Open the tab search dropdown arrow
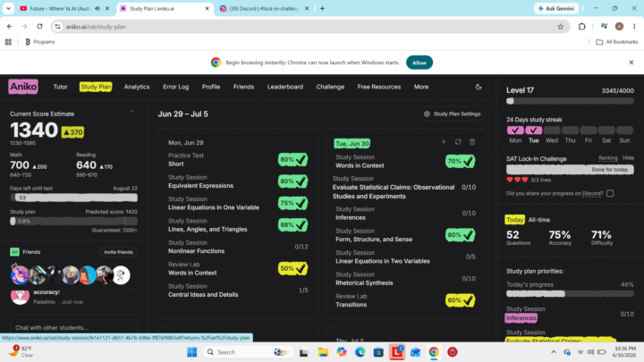The image size is (644, 362). (8, 8)
